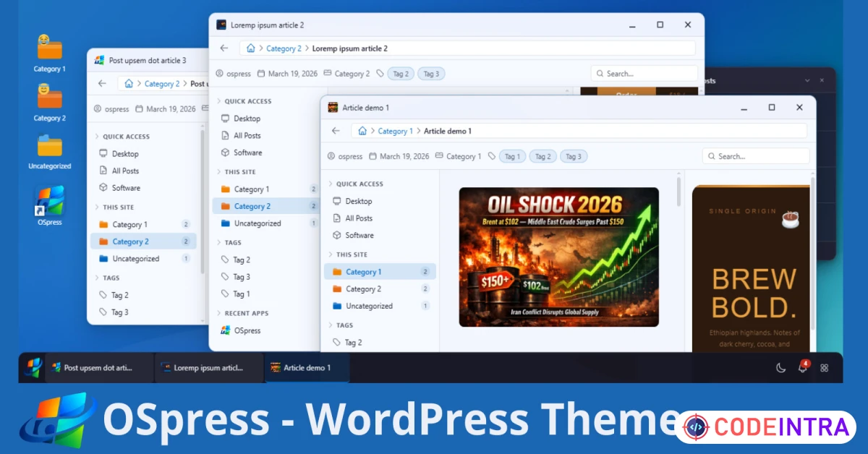Go back in Article demo 1 window

point(336,131)
